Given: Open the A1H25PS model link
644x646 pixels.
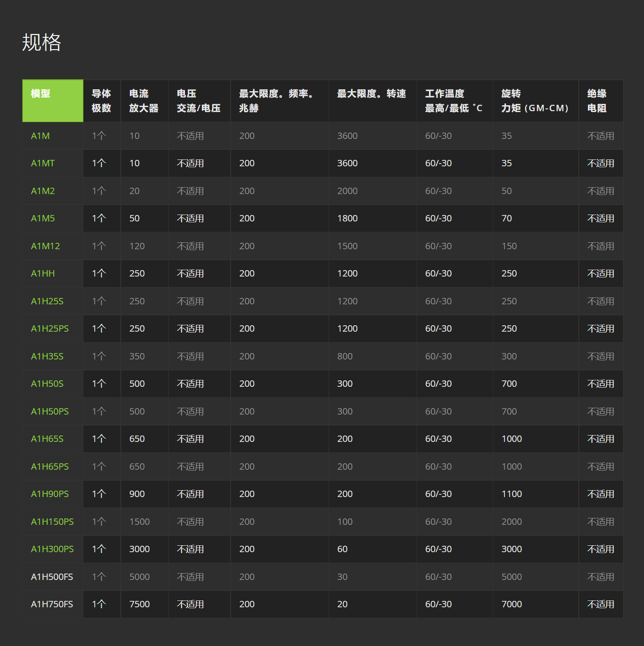Looking at the screenshot, I should (x=50, y=328).
